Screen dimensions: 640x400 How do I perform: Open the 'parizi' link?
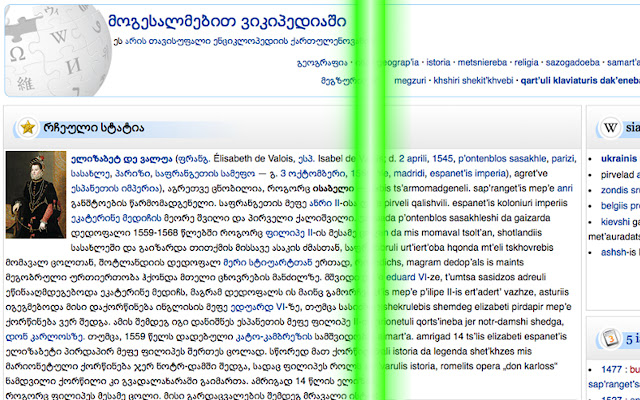[x=563, y=159]
